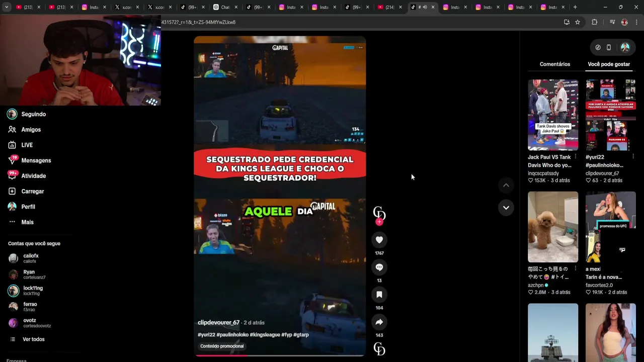Open the Chrome profile avatar in the toolbar
The image size is (644, 362).
pos(624,22)
